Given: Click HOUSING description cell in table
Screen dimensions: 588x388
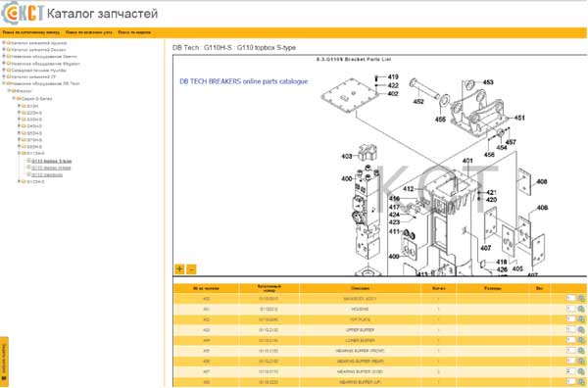Looking at the screenshot, I should pyautogui.click(x=360, y=310).
